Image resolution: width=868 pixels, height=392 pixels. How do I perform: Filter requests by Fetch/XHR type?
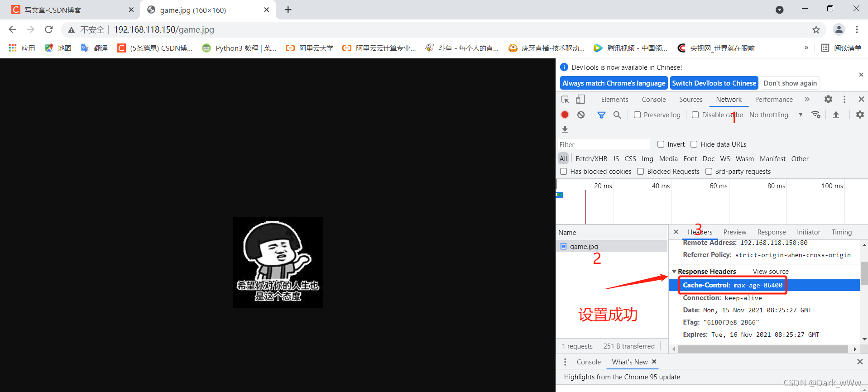[x=591, y=159]
